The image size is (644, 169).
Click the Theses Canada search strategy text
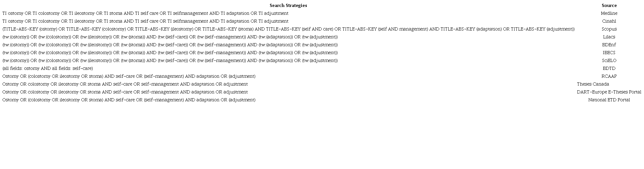(x=125, y=84)
